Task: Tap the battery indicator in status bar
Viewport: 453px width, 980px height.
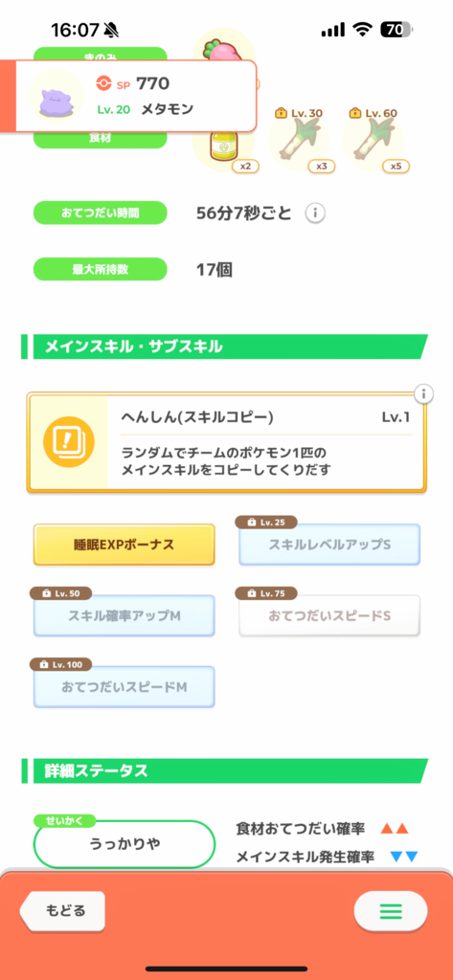Action: (397, 30)
